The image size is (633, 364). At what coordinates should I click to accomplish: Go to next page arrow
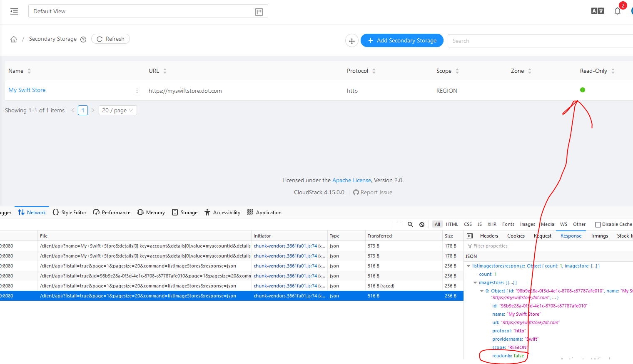(x=93, y=110)
